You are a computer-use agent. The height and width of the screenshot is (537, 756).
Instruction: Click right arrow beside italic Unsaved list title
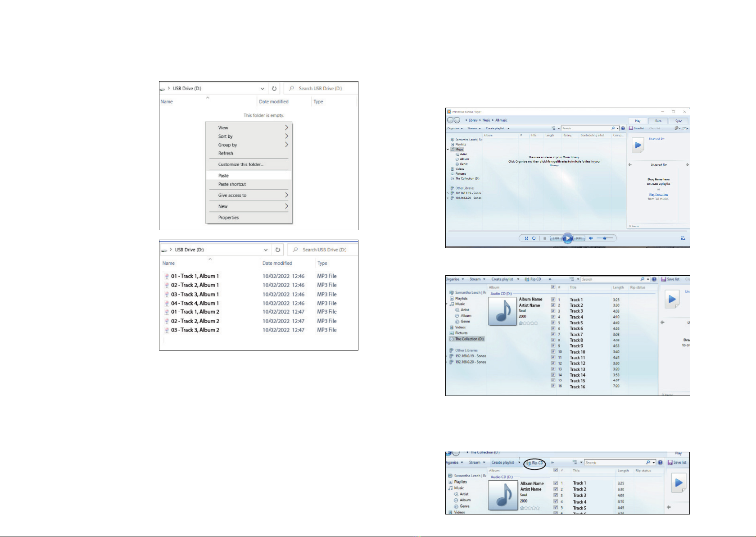click(x=687, y=165)
